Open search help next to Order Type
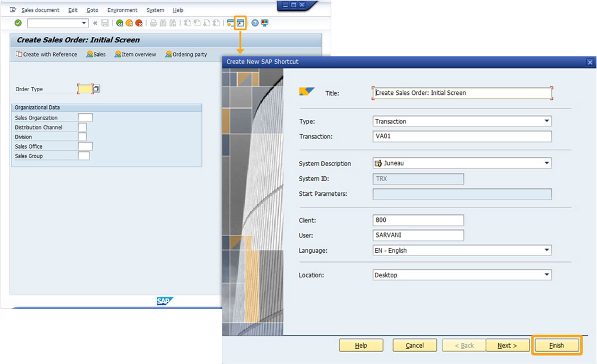Image resolution: width=597 pixels, height=364 pixels. (96, 89)
